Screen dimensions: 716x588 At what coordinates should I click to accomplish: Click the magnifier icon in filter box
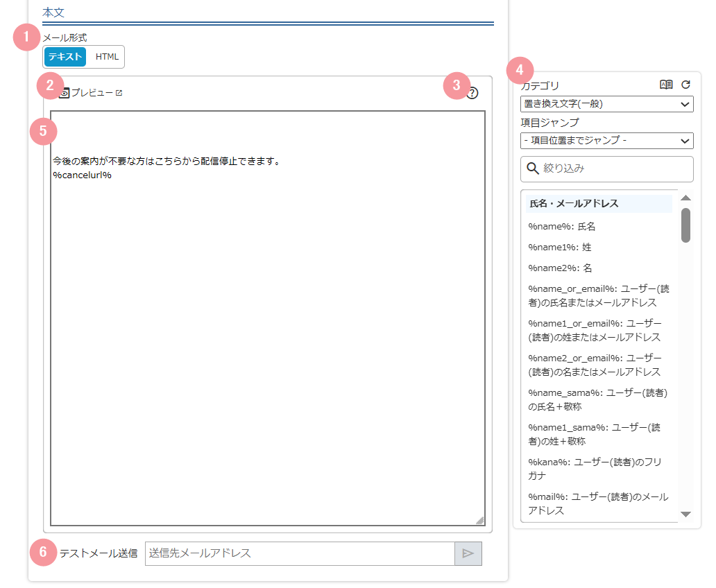[533, 168]
